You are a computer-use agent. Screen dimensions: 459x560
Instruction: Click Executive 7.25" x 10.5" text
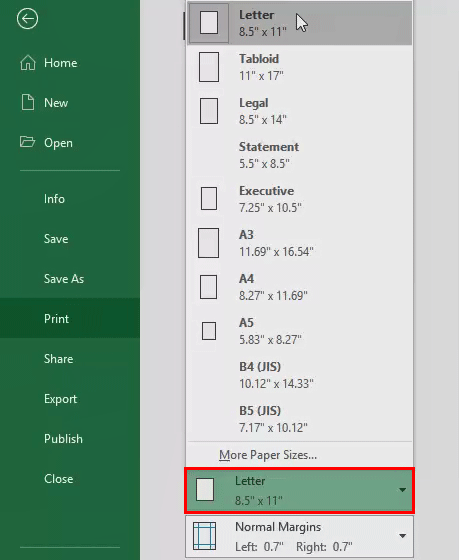270,199
